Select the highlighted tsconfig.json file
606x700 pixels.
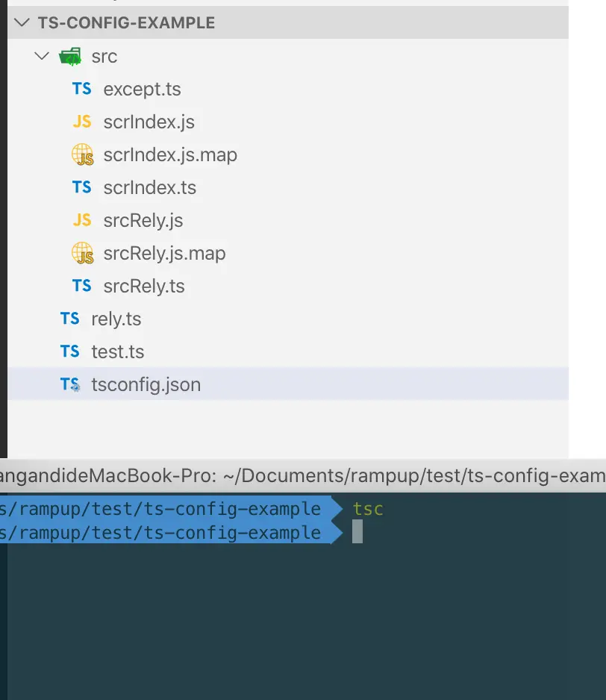(288, 384)
